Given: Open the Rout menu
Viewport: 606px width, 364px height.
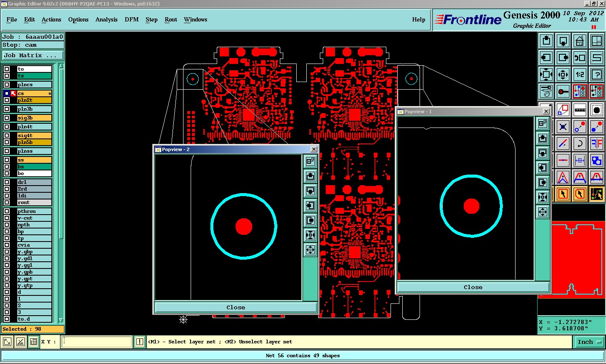Looking at the screenshot, I should (171, 19).
